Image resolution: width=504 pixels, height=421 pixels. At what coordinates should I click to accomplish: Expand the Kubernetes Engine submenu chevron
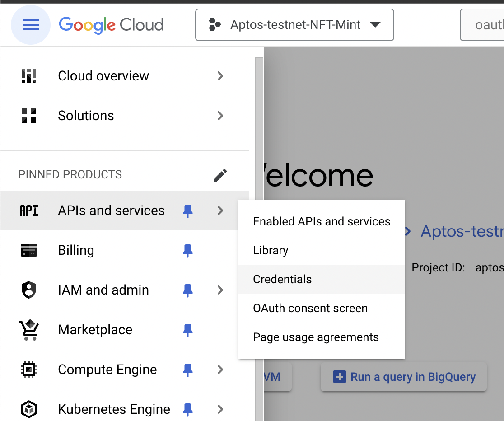pos(220,409)
